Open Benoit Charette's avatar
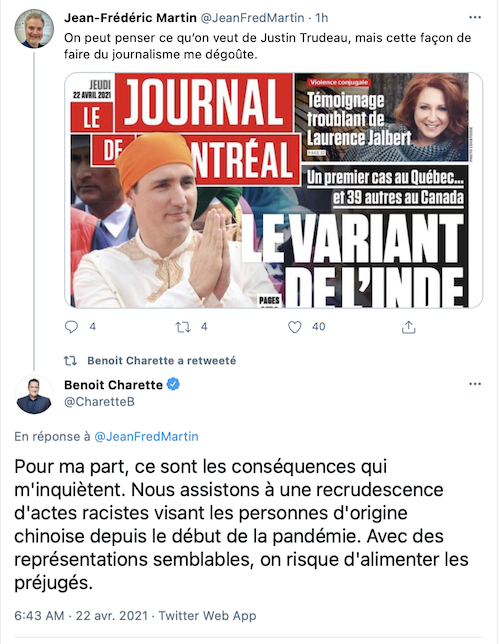Viewport: 500px width, 644px height. click(34, 395)
